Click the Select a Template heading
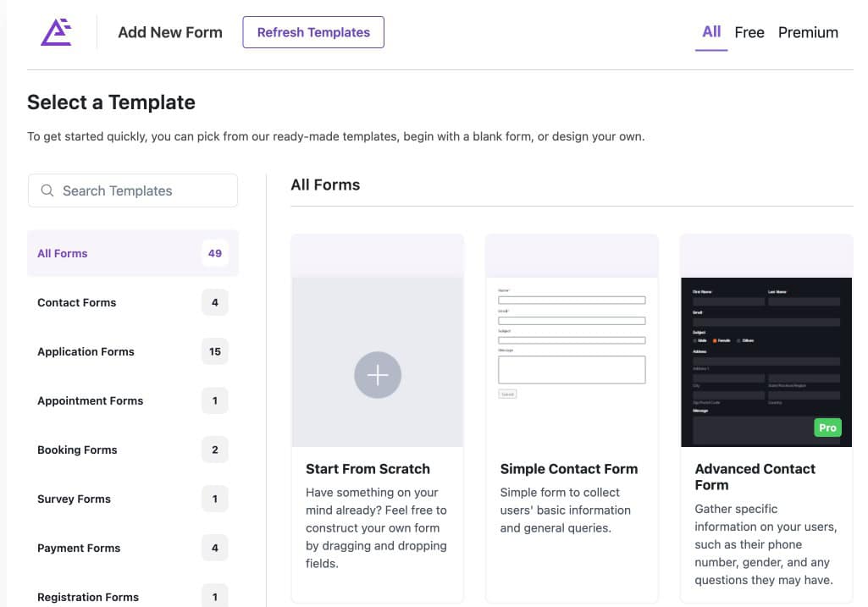868x607 pixels. 111,102
